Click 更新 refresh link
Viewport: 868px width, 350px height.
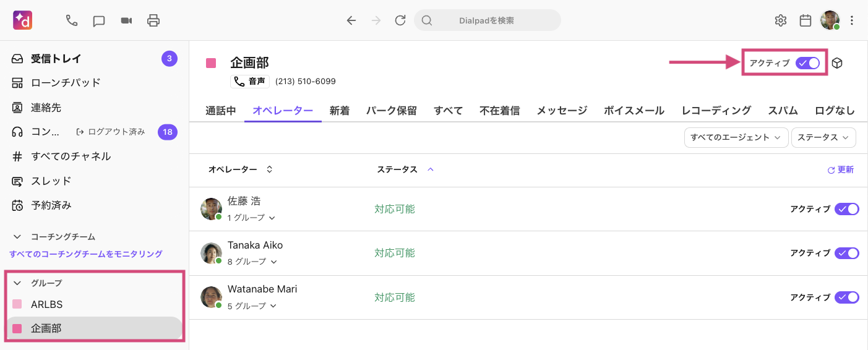[x=841, y=169]
